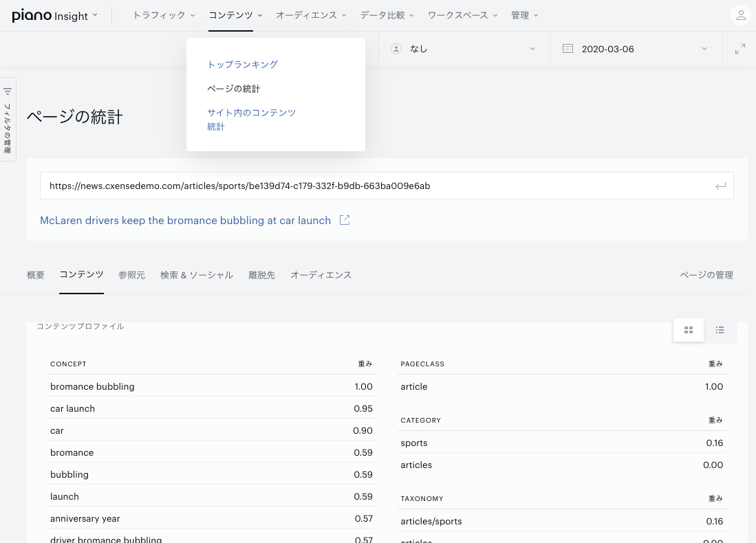Viewport: 756px width, 543px height.
Task: Click the PAGECLASS column header
Action: point(422,364)
